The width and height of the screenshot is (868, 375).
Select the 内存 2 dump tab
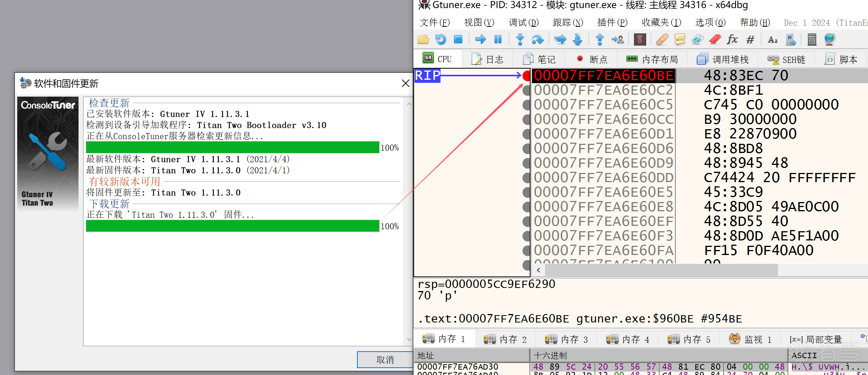[505, 339]
